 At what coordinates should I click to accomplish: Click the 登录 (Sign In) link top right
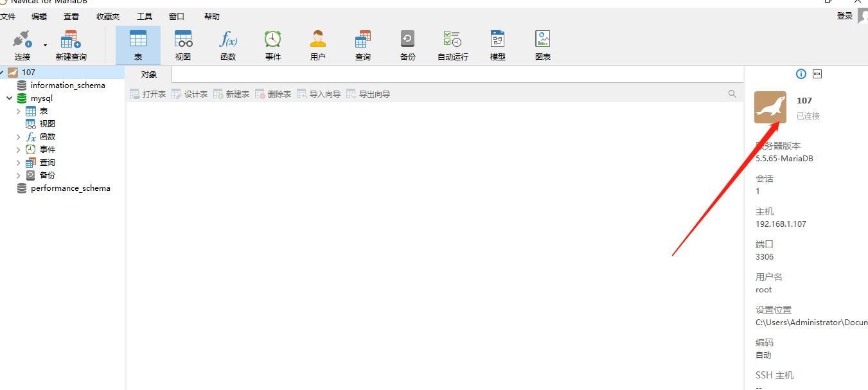(x=844, y=15)
